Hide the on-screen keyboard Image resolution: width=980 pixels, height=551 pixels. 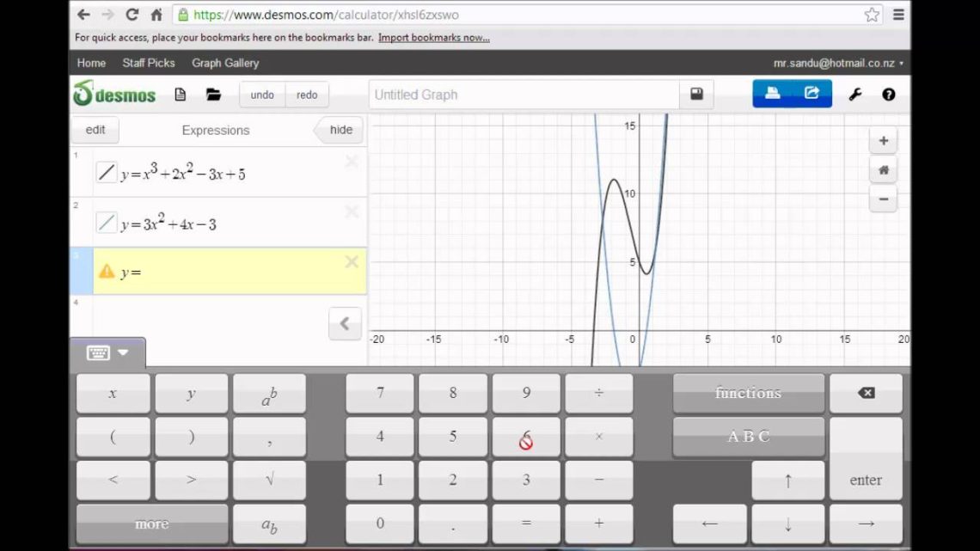[x=100, y=352]
